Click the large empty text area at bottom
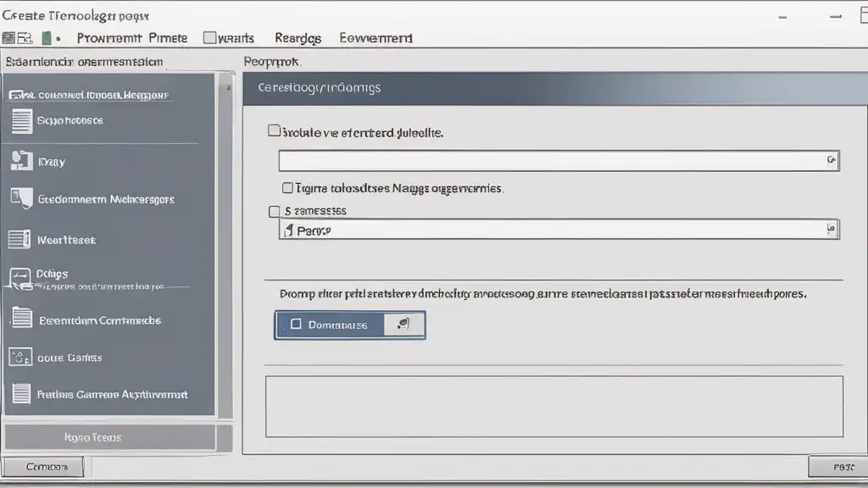 554,407
